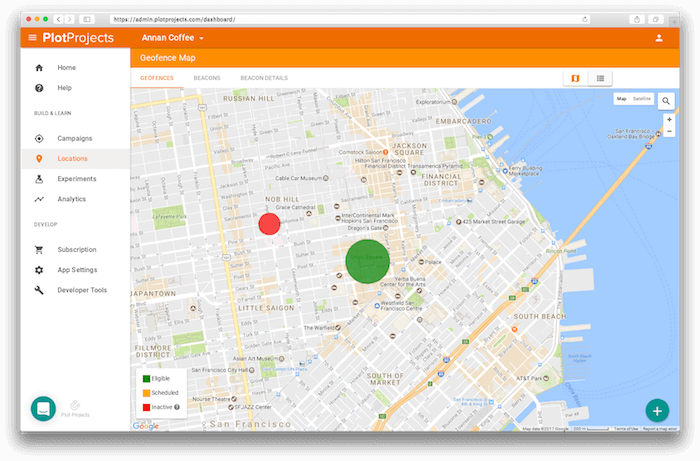Click the green Eligible legend swatch
The image size is (700, 461).
pos(146,379)
